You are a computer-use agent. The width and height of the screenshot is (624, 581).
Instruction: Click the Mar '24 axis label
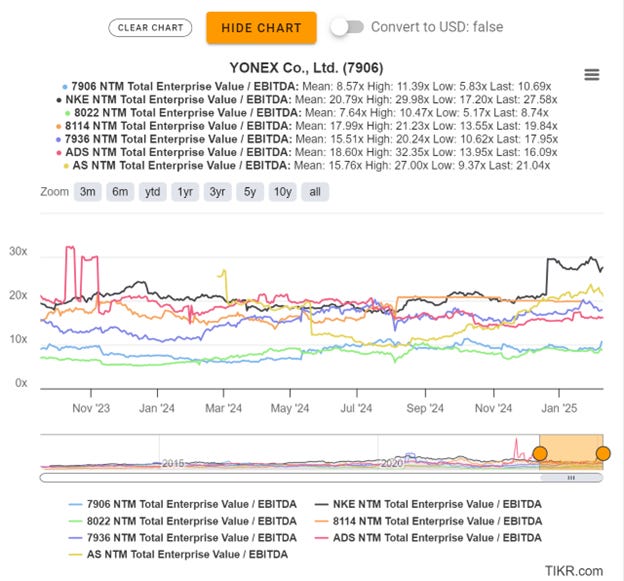click(223, 408)
